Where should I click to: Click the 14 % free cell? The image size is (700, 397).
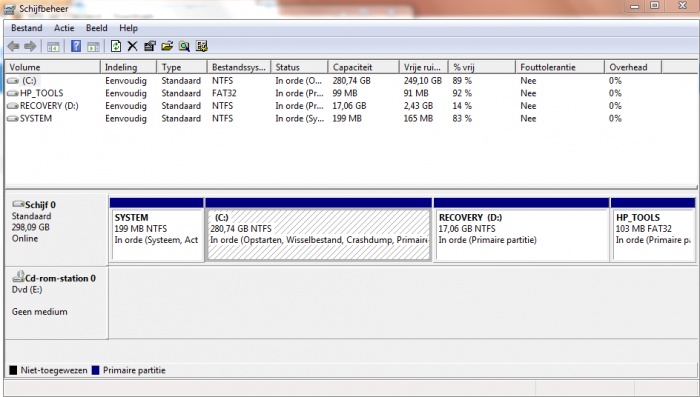[462, 106]
